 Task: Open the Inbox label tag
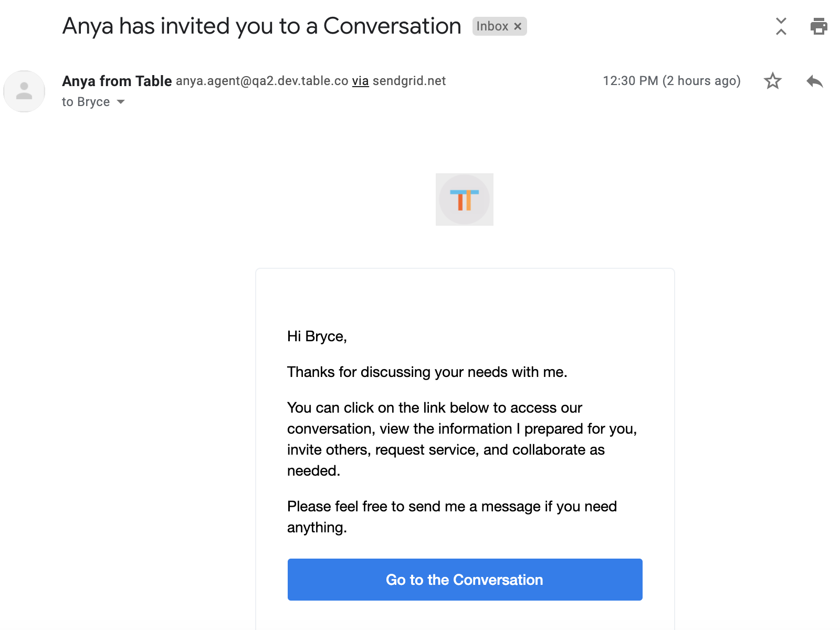click(x=492, y=26)
